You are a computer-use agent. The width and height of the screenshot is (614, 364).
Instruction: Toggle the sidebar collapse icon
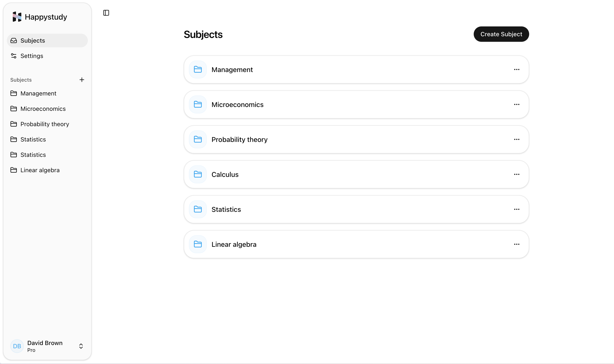(x=106, y=13)
